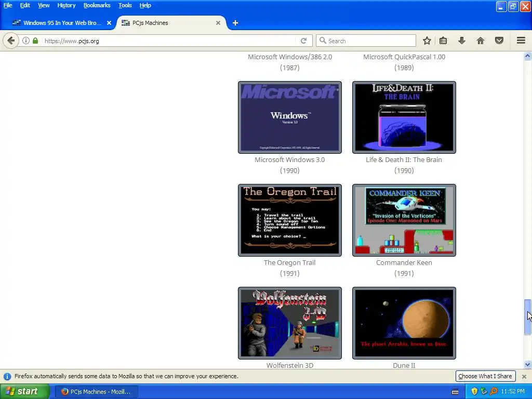The image size is (532, 399).
Task: Click The Oregon Trail text link
Action: [290, 262]
